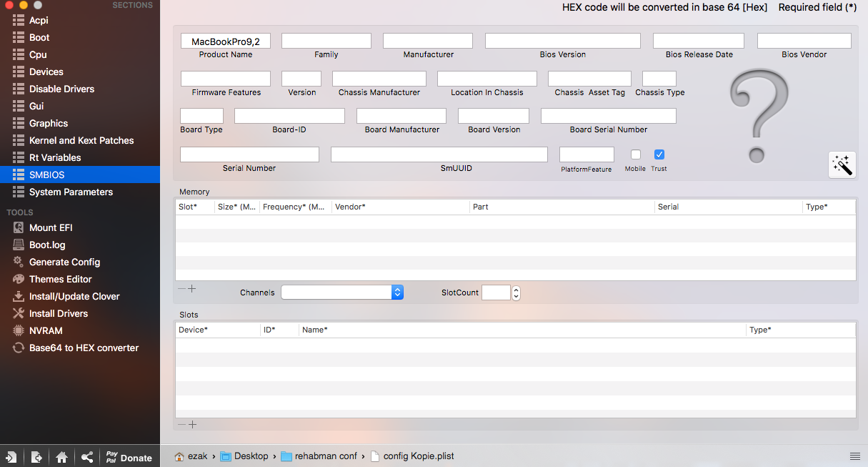Viewport: 868px width, 467px height.
Task: Click the Bios Release Date field
Action: (x=699, y=41)
